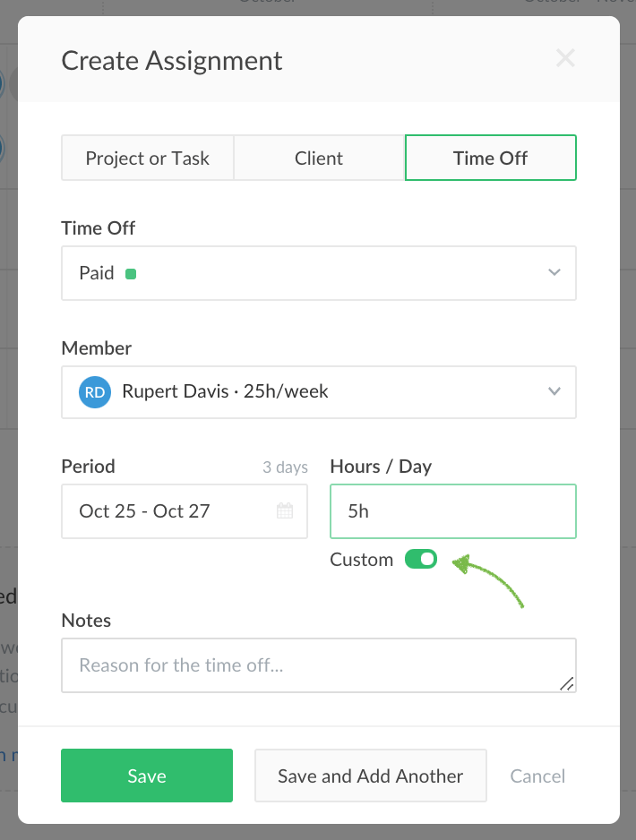Click the Rupert Davis member name
This screenshot has height=840, width=636.
(225, 391)
